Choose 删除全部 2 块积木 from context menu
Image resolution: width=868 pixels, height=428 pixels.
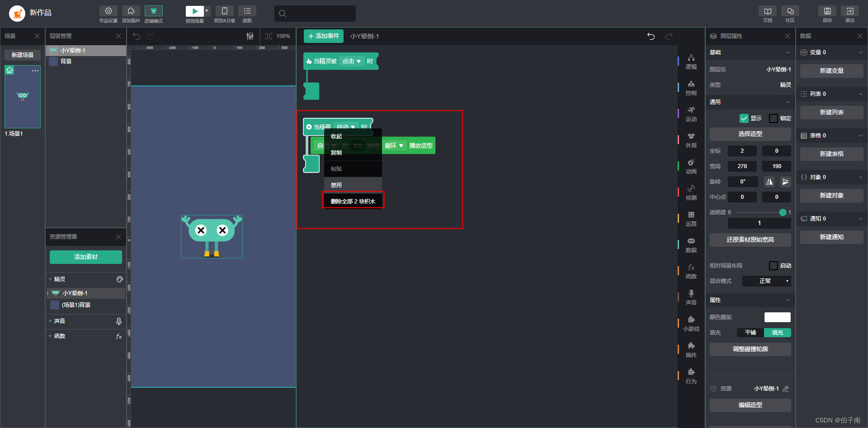pyautogui.click(x=353, y=201)
